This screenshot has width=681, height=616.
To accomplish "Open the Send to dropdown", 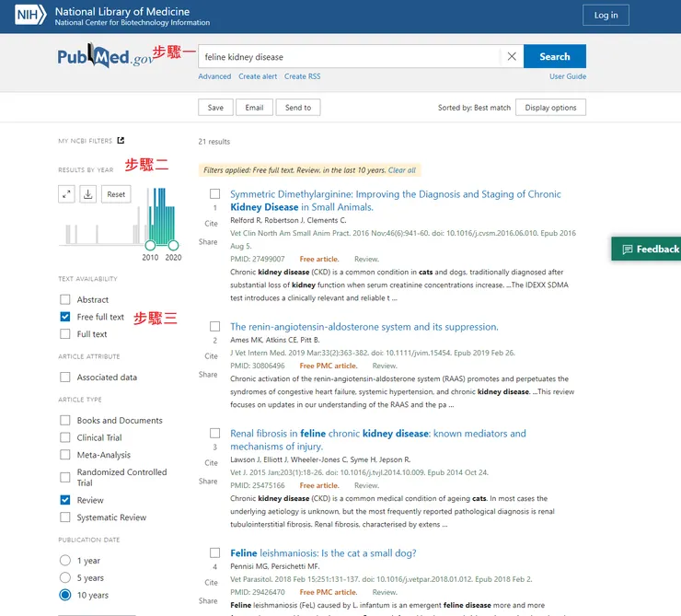I will 298,108.
